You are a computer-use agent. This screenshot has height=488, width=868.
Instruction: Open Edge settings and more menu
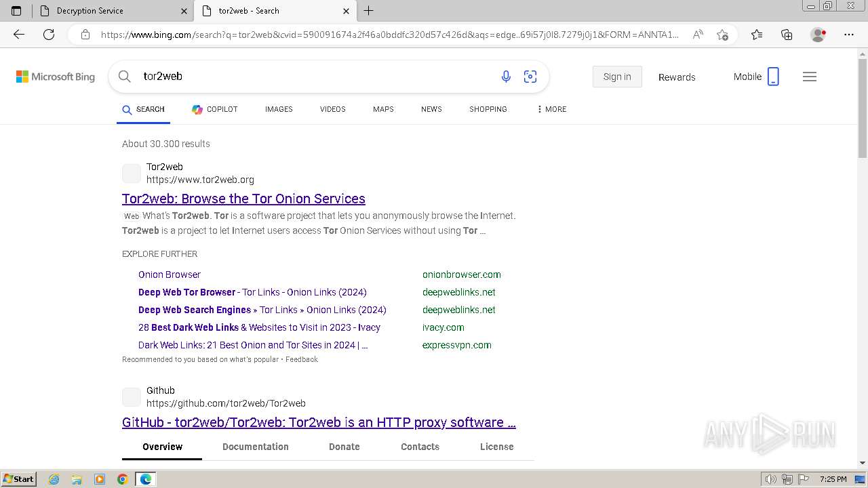tap(849, 35)
